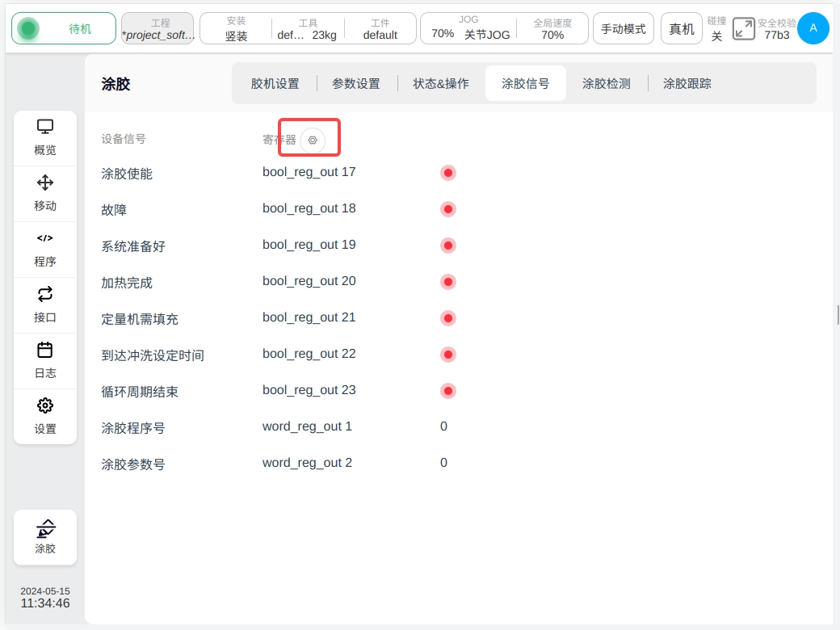Image resolution: width=840 pixels, height=630 pixels.
Task: Expand the 待机 robot status selector
Action: click(62, 29)
